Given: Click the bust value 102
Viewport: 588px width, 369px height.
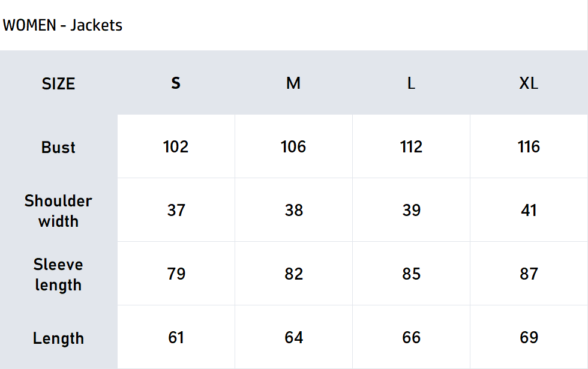Looking at the screenshot, I should pos(176,147).
